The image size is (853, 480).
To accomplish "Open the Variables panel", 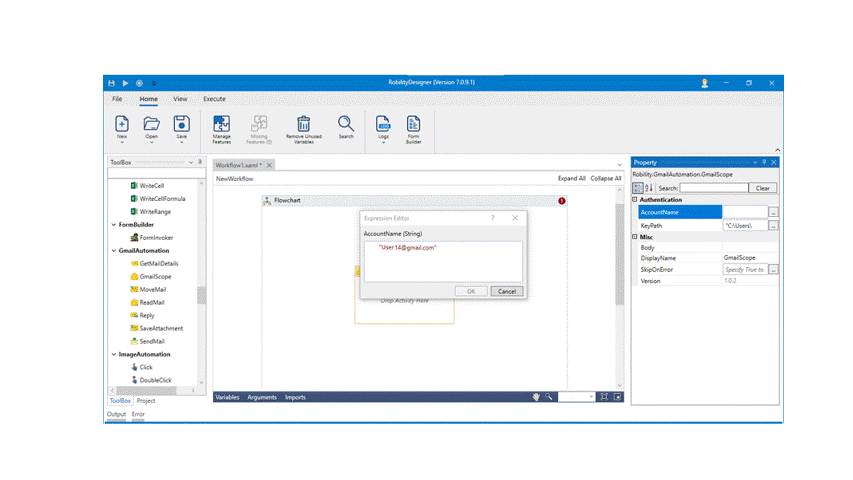I will 227,397.
